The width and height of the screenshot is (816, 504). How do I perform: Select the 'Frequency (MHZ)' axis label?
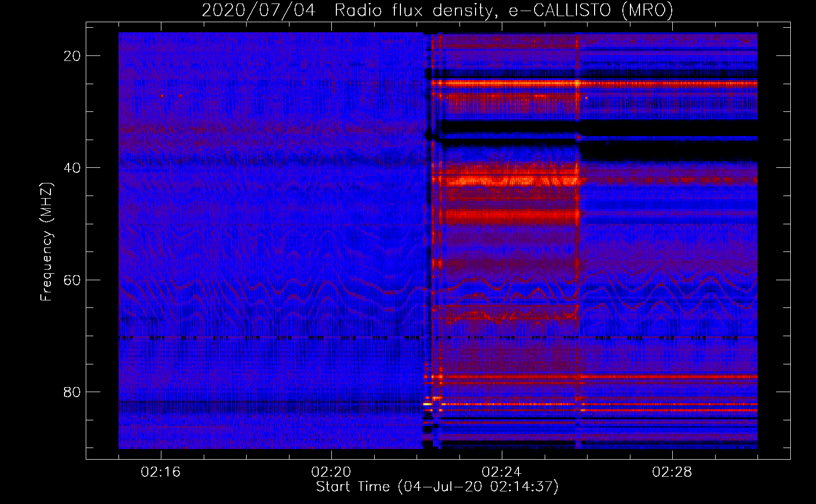pyautogui.click(x=46, y=242)
